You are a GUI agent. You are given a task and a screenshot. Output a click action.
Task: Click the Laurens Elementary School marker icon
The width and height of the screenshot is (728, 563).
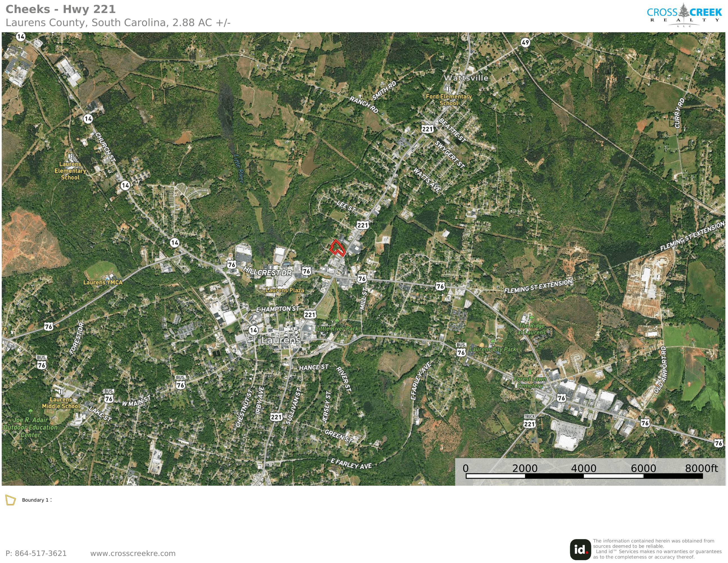click(x=70, y=156)
